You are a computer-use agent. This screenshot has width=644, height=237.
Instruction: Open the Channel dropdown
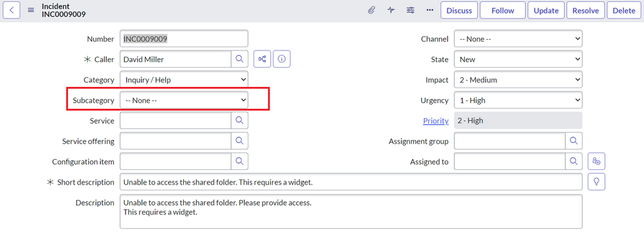tap(518, 39)
